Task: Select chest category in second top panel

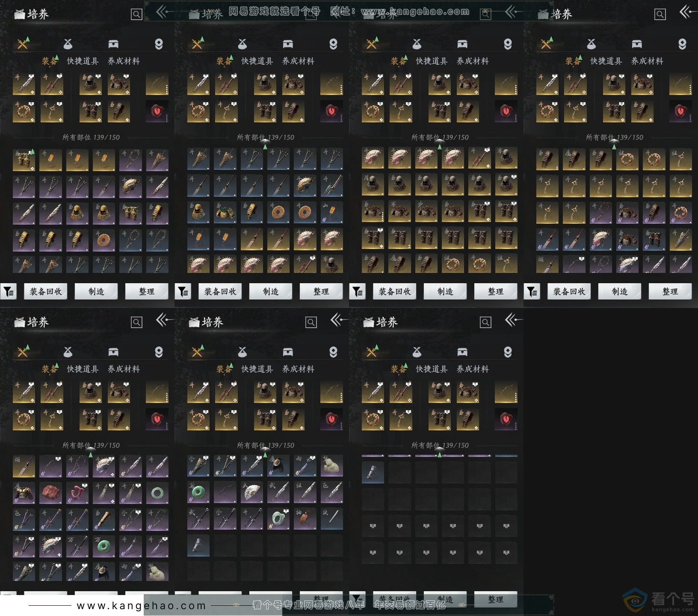Action: (288, 44)
